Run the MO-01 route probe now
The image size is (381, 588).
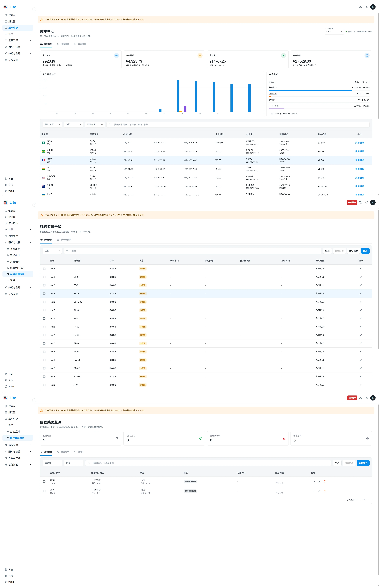coord(314,491)
